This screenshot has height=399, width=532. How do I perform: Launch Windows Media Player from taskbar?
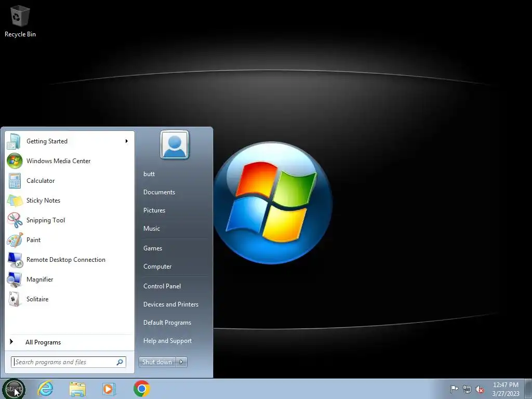point(109,389)
